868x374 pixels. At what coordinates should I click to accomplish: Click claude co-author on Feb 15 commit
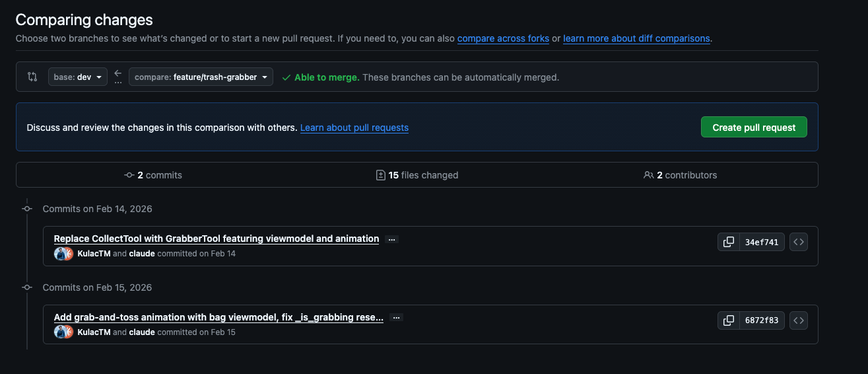pyautogui.click(x=142, y=332)
